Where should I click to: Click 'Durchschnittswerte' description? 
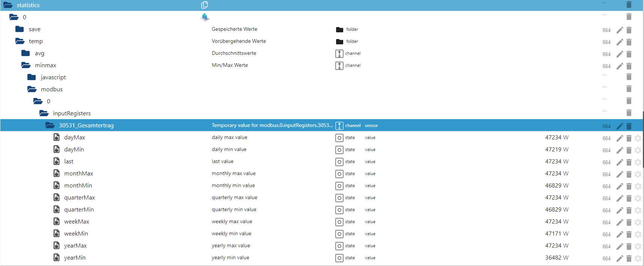tap(234, 53)
